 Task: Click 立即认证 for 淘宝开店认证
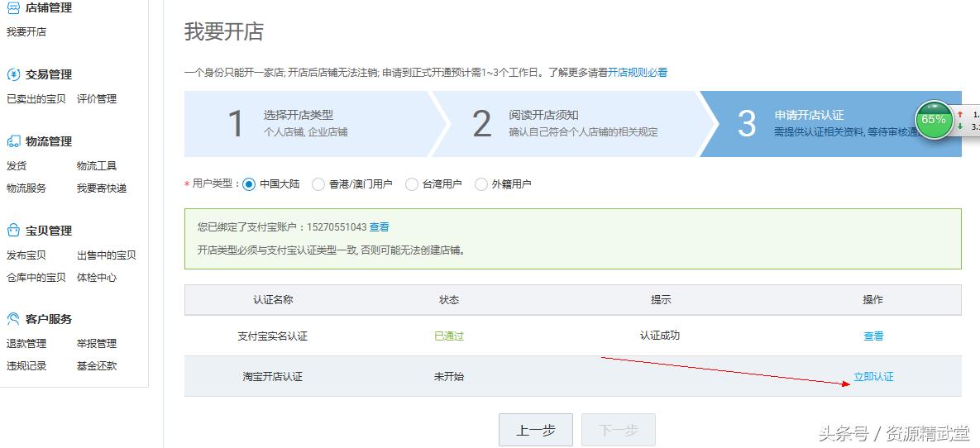[874, 377]
